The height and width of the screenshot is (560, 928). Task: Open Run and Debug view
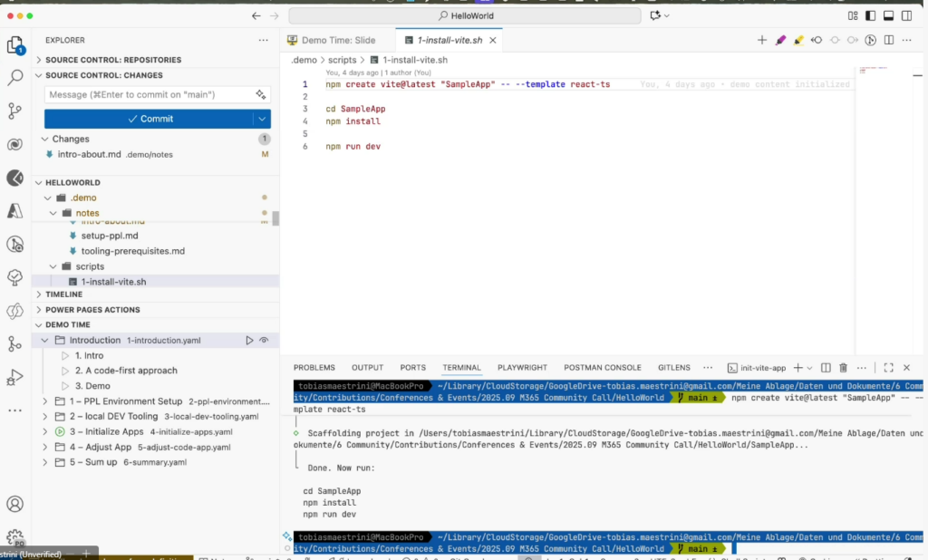[14, 377]
